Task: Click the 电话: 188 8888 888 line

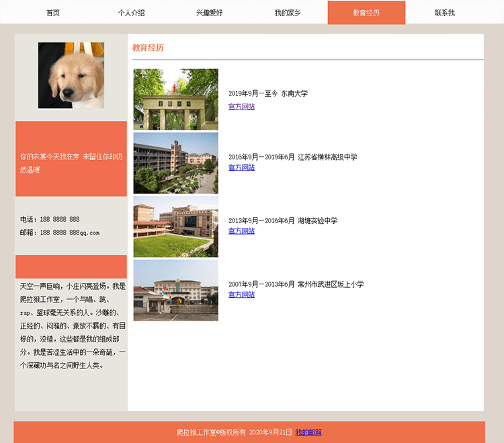Action: pos(50,219)
